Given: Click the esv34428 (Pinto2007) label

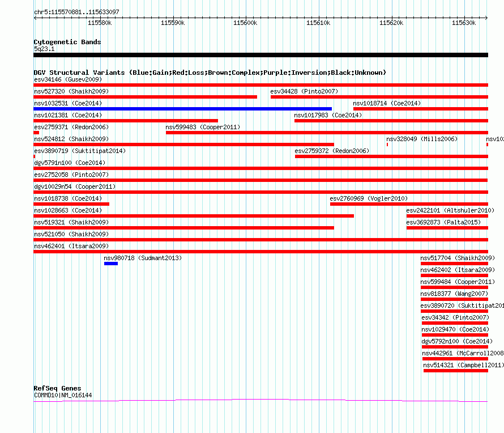Looking at the screenshot, I should (304, 91).
